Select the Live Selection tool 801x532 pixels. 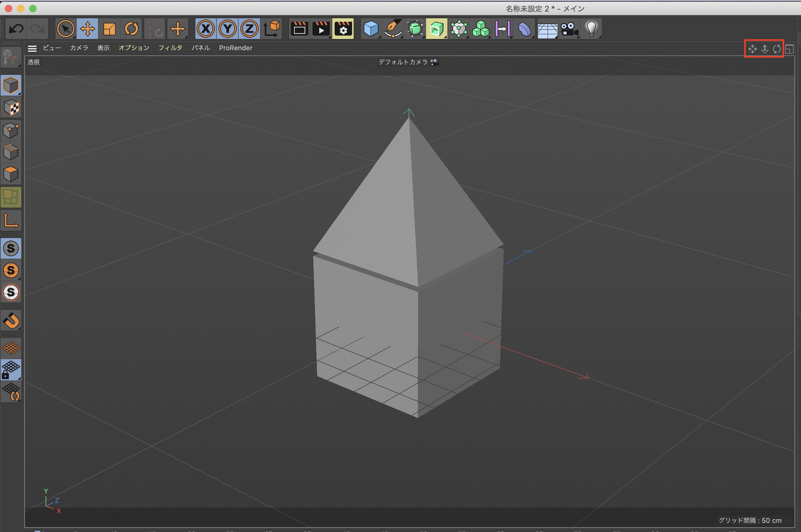[x=66, y=29]
